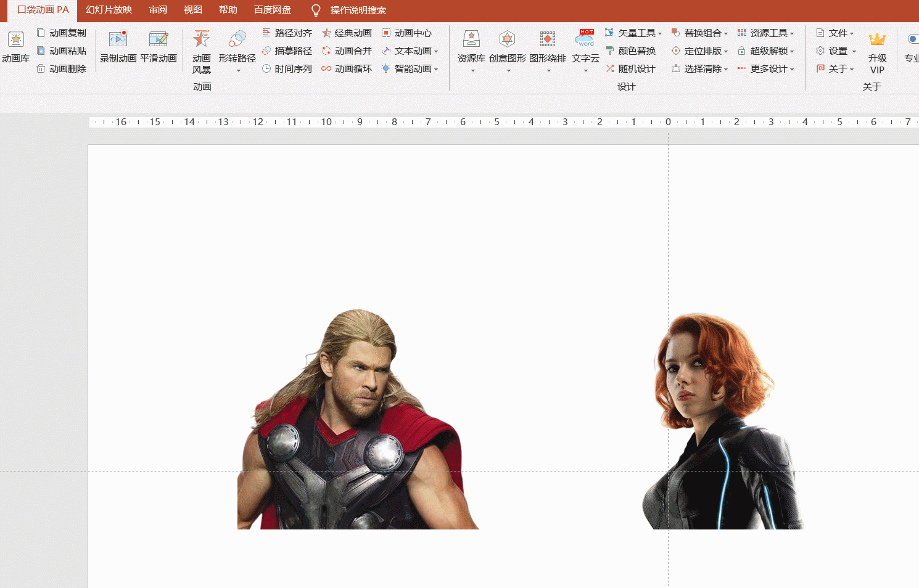The width and height of the screenshot is (919, 588).
Task: Choose 经典动画 classic animation
Action: tap(347, 33)
